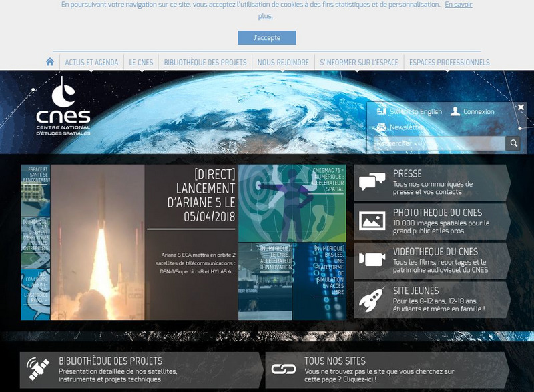534x392 pixels.
Task: Click '10 000 images spatiales' description
Action: click(441, 227)
